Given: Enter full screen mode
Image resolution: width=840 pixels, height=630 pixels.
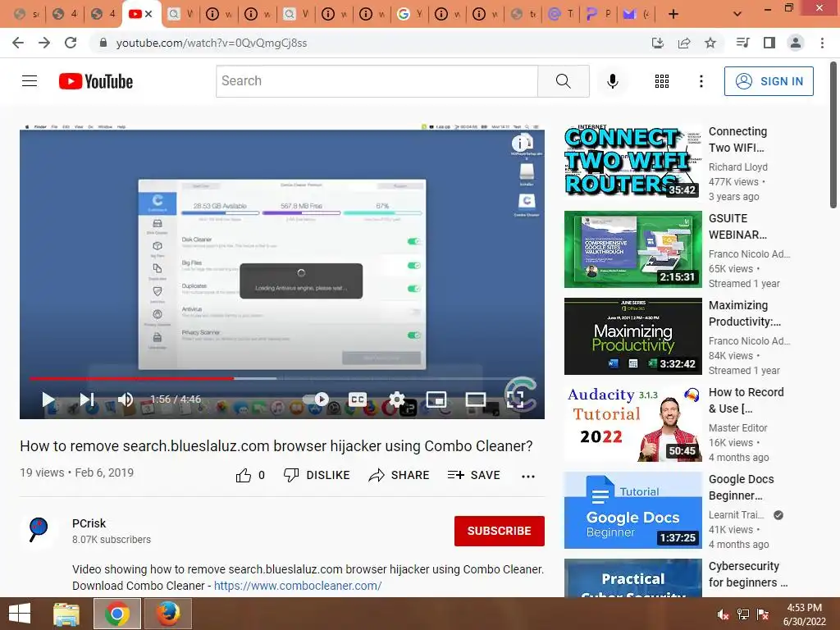Looking at the screenshot, I should (x=515, y=399).
